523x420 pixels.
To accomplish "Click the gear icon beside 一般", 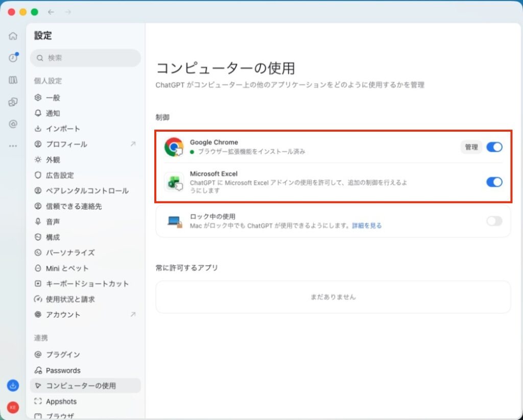I will pyautogui.click(x=38, y=97).
